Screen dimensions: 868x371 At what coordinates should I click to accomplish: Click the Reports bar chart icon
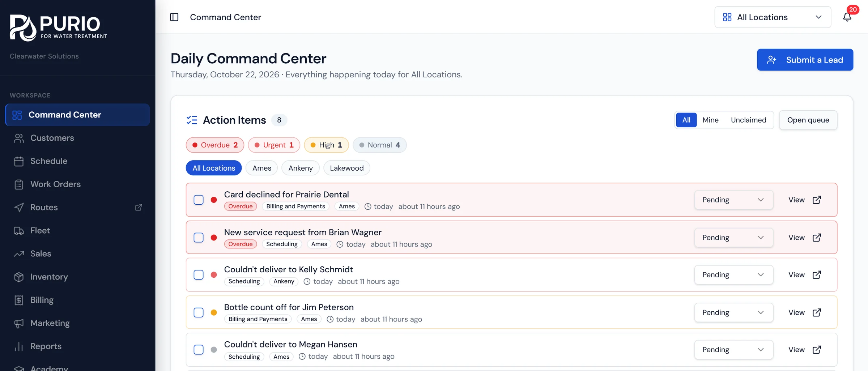click(19, 346)
